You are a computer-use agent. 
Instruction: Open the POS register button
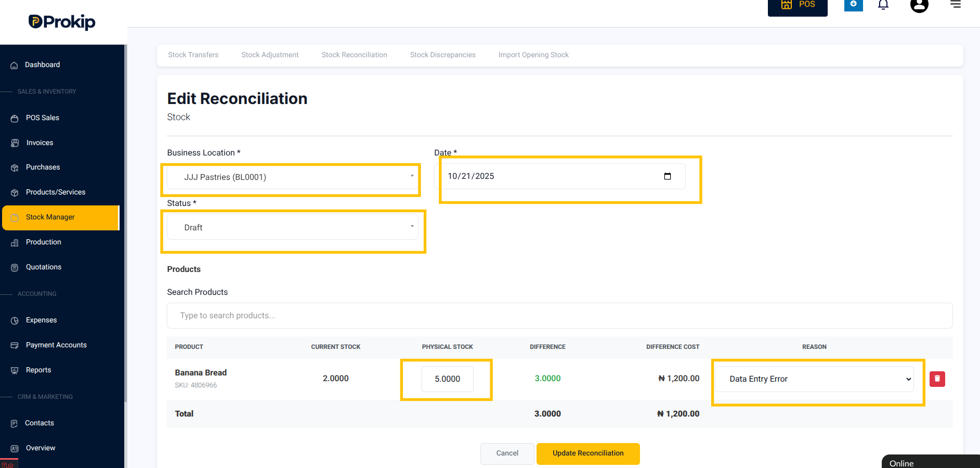pyautogui.click(x=798, y=6)
